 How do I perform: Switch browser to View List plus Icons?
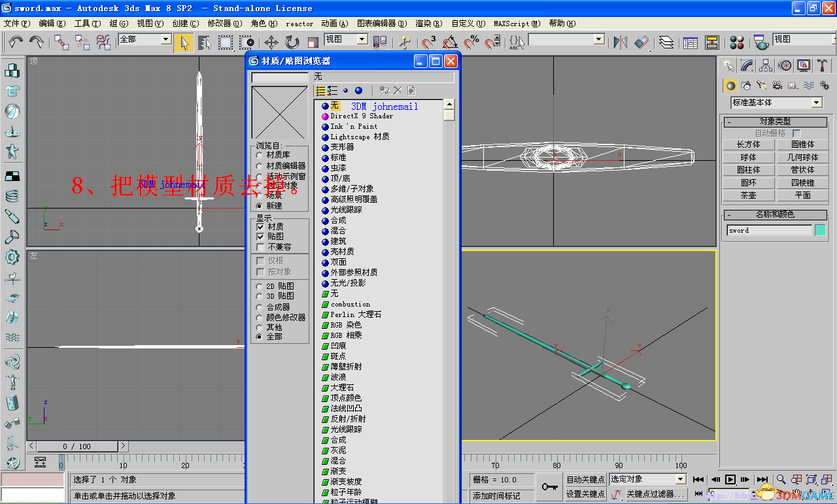(x=333, y=90)
